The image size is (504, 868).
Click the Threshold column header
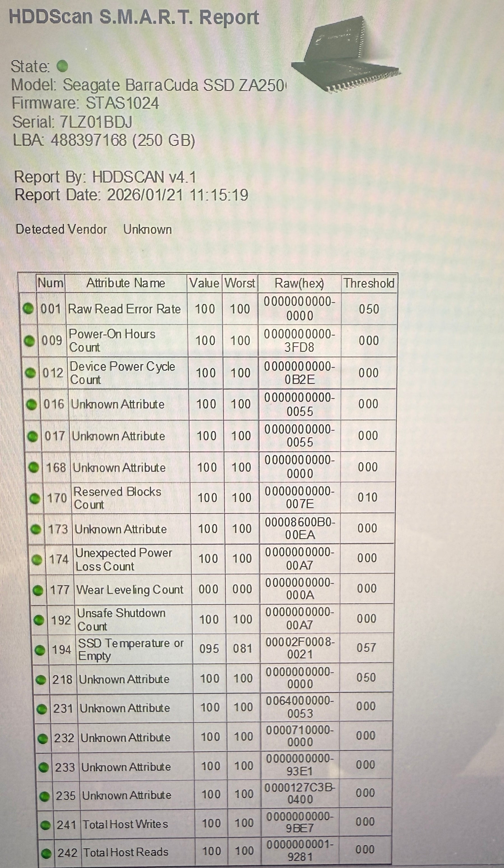coord(368,283)
